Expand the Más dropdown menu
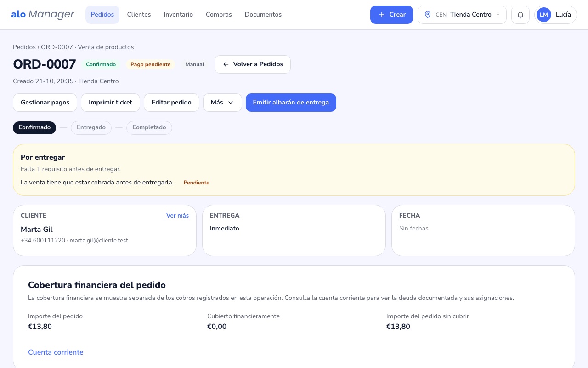Image resolution: width=588 pixels, height=368 pixels. pos(222,103)
